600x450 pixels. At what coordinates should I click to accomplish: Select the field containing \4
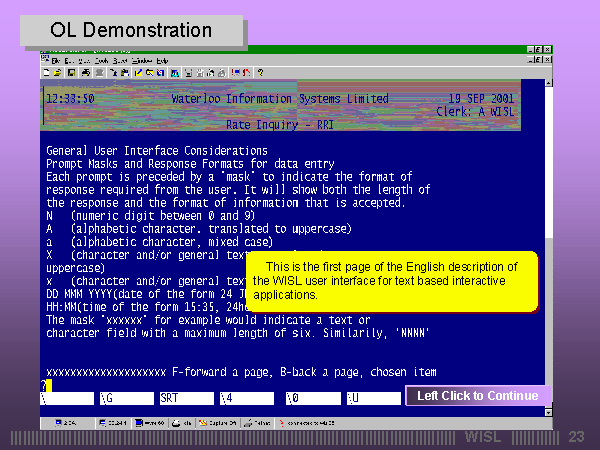[x=245, y=398]
